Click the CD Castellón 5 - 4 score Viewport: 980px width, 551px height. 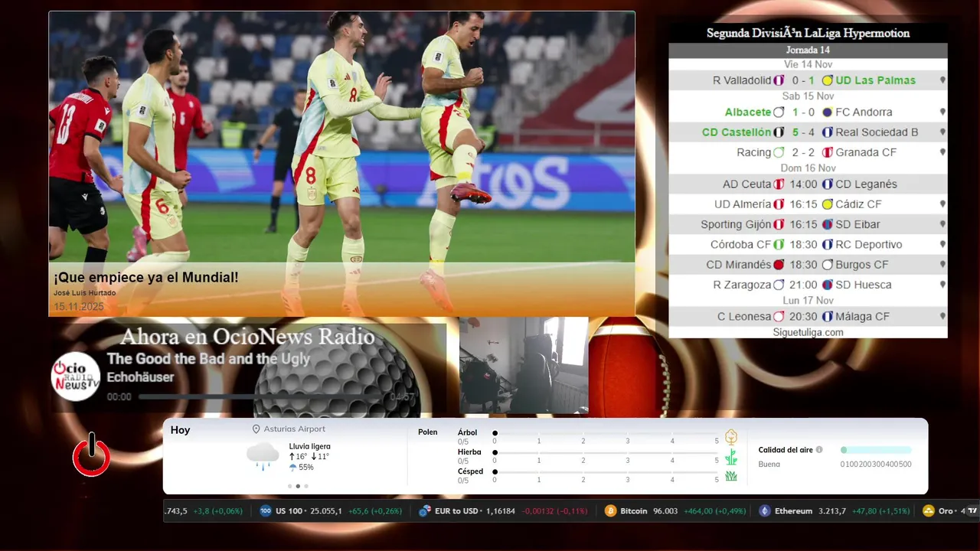(x=803, y=132)
